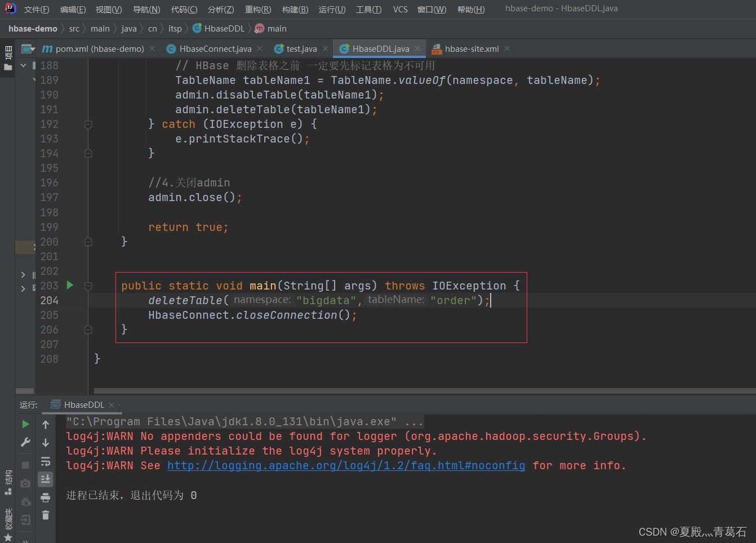Run main method from gutter arrow at line 203
Viewport: 756px width, 543px height.
70,285
